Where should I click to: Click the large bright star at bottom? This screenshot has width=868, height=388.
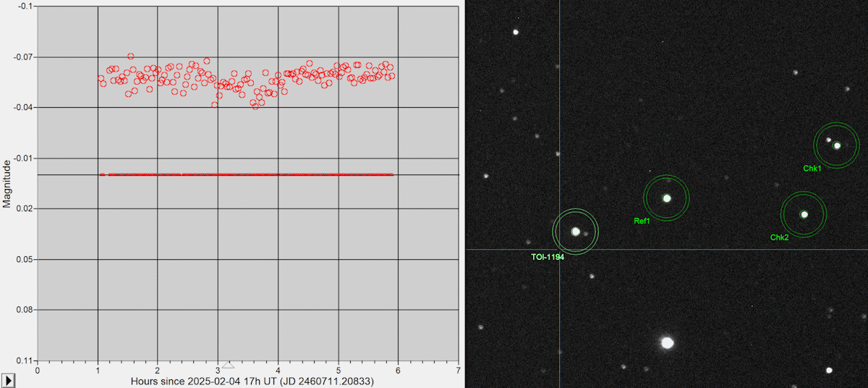coord(667,342)
